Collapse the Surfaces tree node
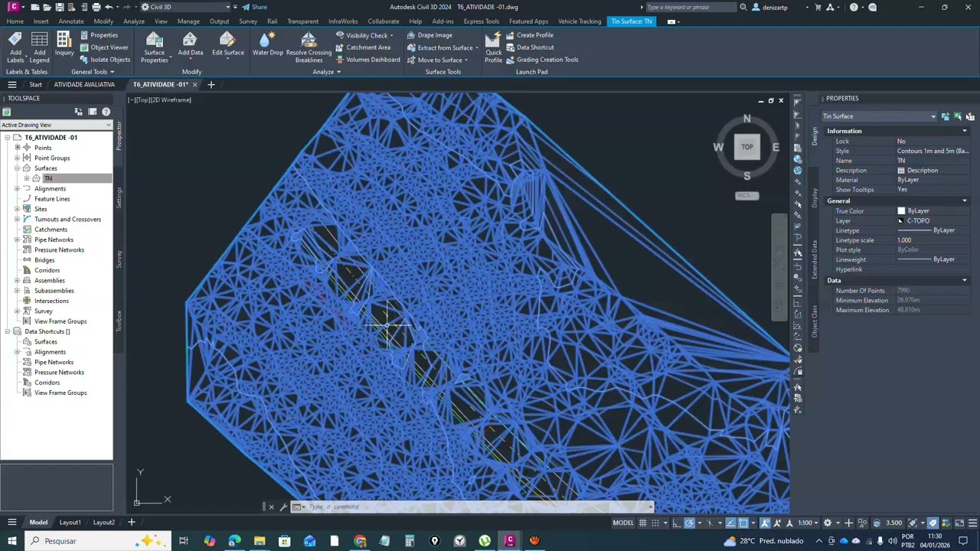The image size is (980, 551). 17,168
